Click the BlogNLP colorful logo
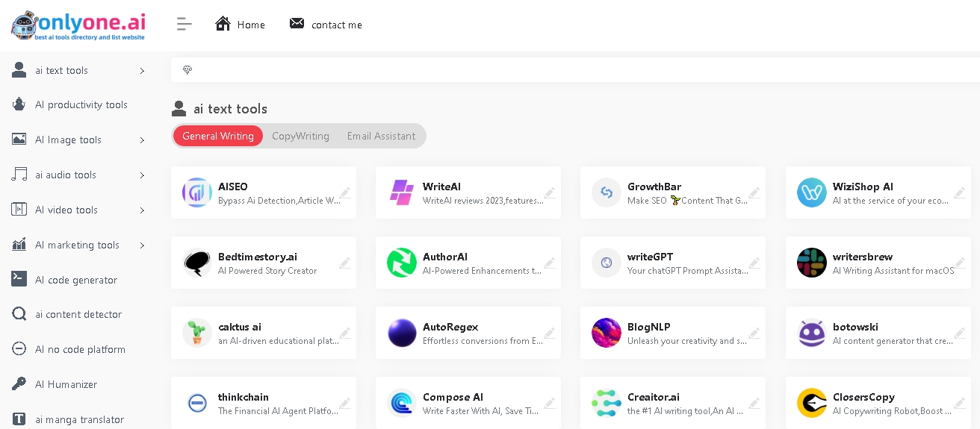This screenshot has width=980, height=429. point(607,333)
